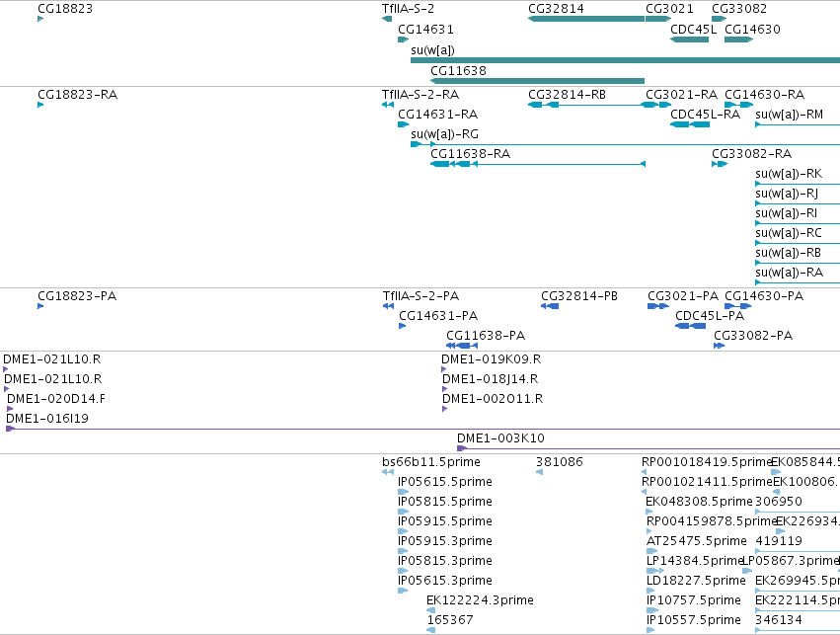Screen dimensions: 840x635
Task: Click the su(w[a])-RB transcript label
Action: (x=788, y=253)
